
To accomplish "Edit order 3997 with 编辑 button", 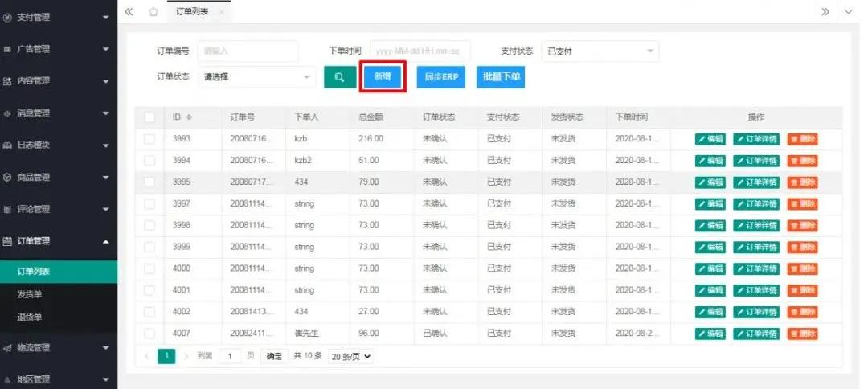I will click(710, 204).
